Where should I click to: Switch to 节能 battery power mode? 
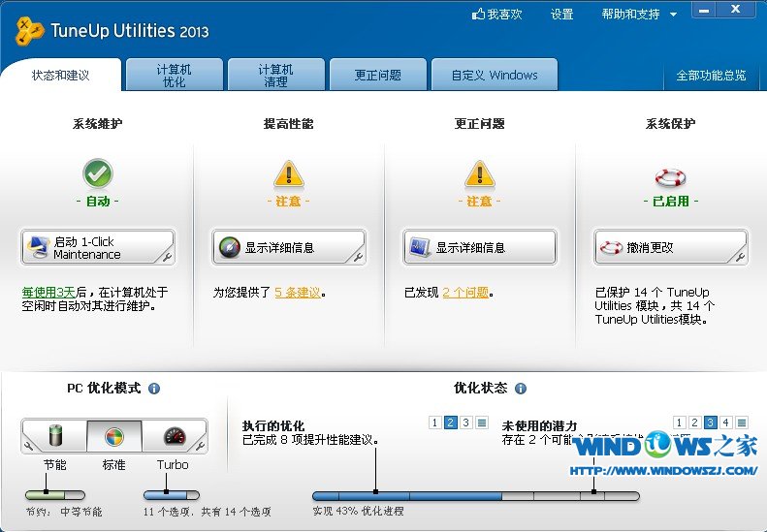(x=54, y=436)
